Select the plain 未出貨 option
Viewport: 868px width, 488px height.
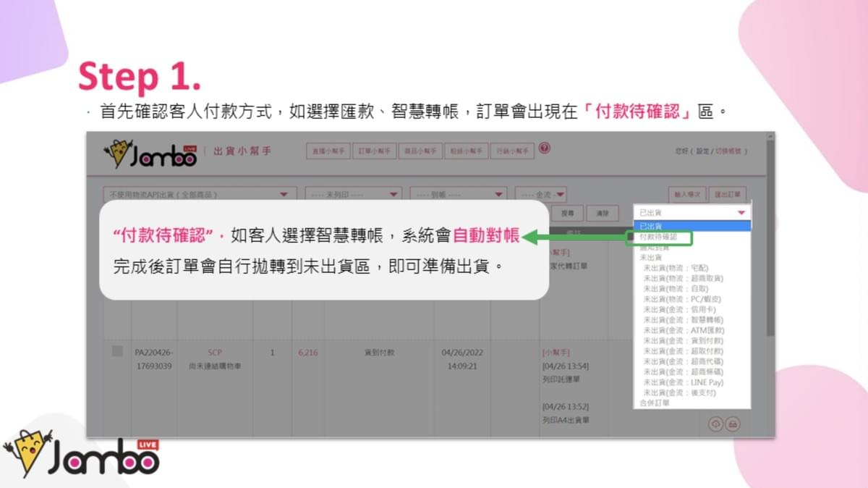tap(651, 257)
